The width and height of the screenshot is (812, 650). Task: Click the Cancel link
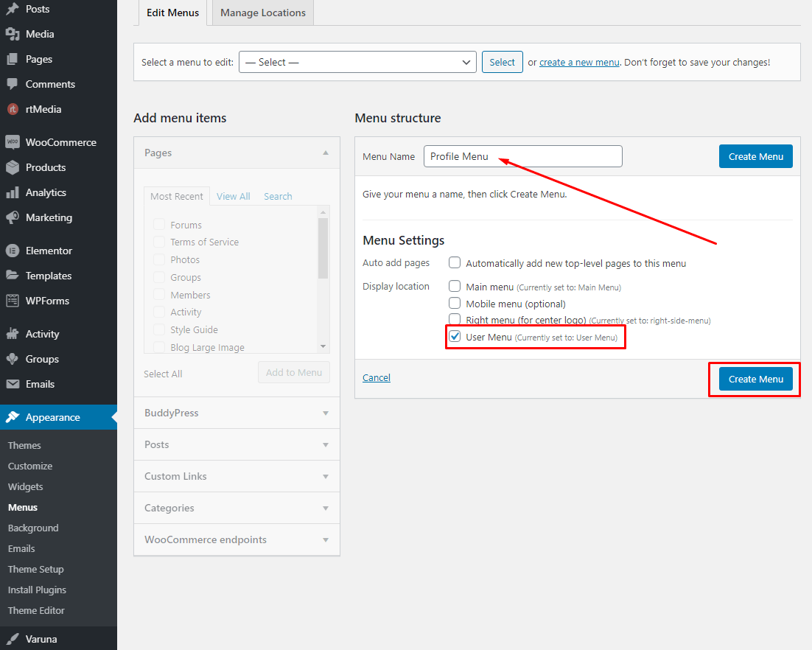pyautogui.click(x=377, y=377)
